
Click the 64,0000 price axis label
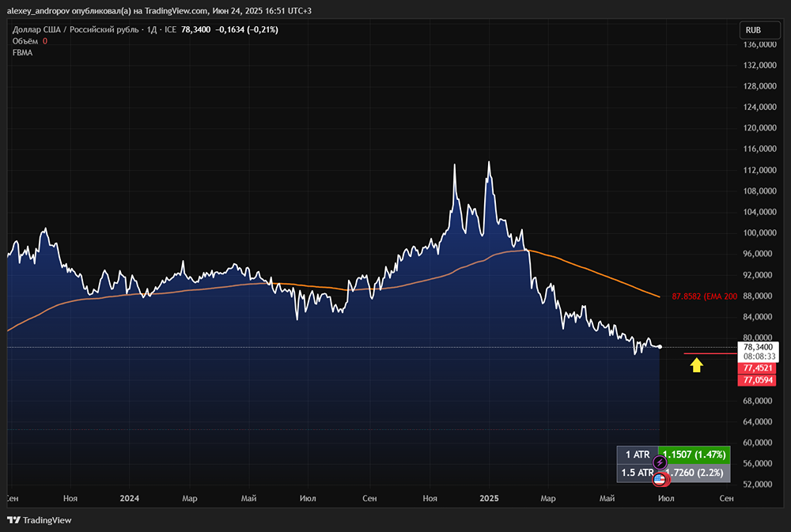tap(758, 421)
